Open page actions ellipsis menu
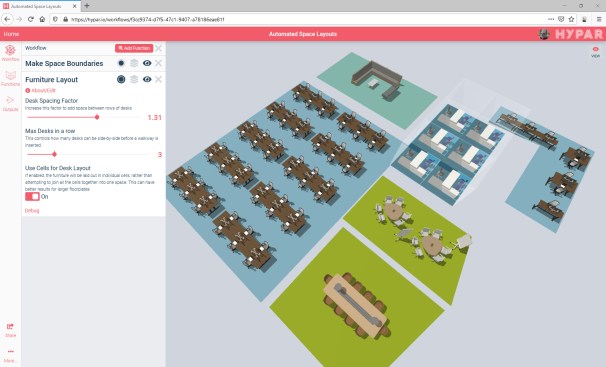Viewport: 606px width, 367px height. pyautogui.click(x=551, y=19)
